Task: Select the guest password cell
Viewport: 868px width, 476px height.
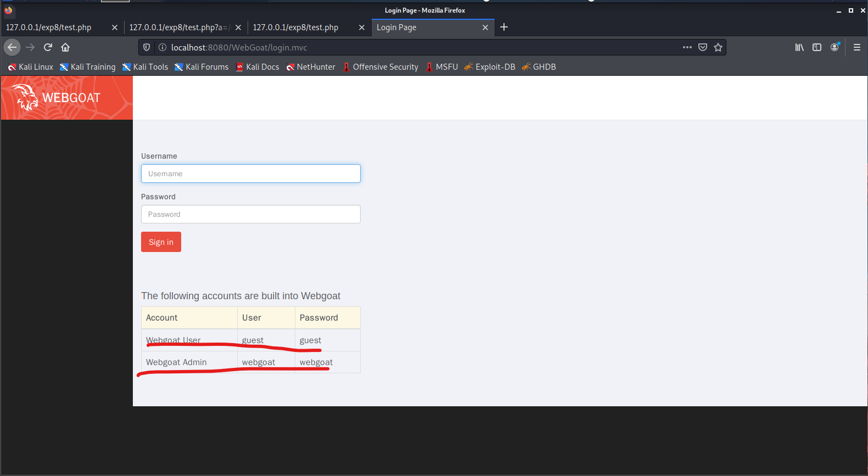Action: coord(328,340)
